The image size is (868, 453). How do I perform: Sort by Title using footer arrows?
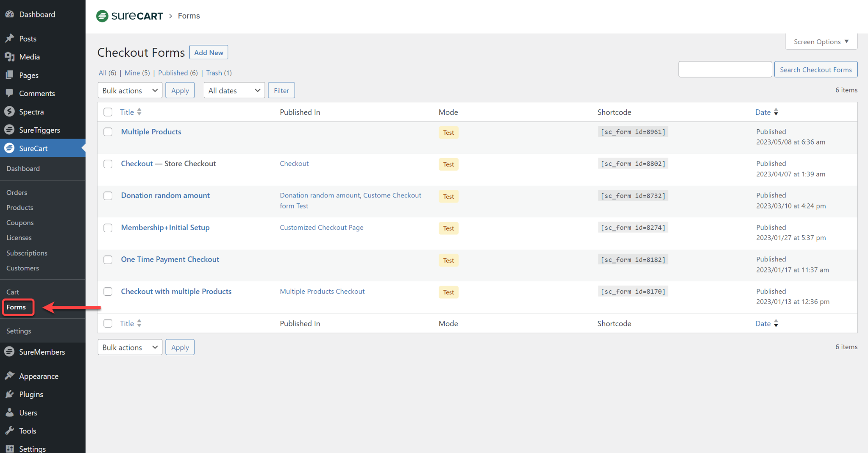[139, 323]
